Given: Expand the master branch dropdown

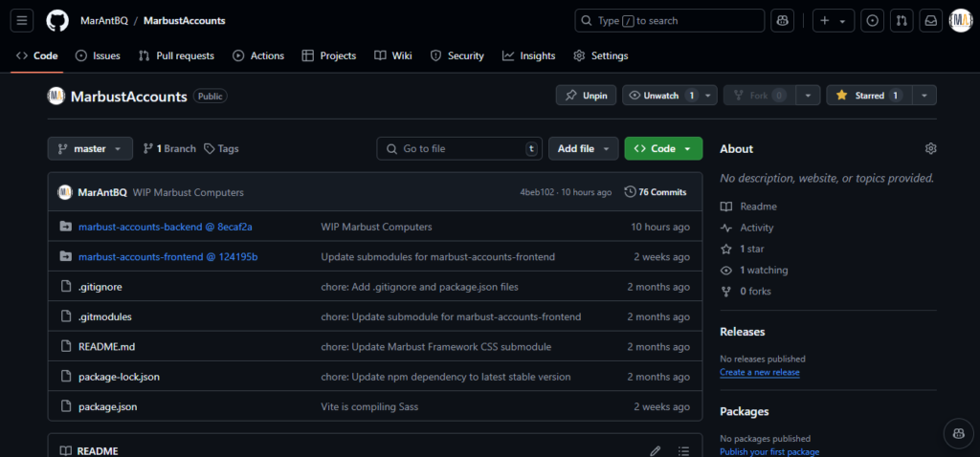Looking at the screenshot, I should [x=90, y=148].
